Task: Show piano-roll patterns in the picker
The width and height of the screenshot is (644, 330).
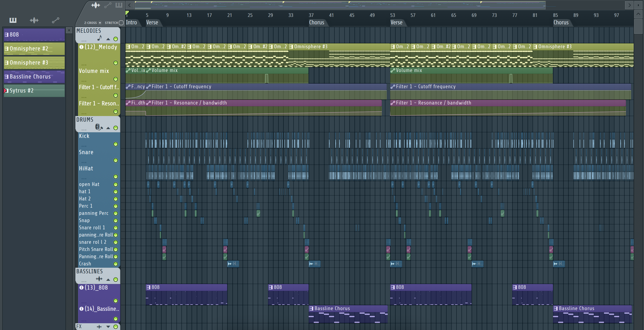Action: pyautogui.click(x=13, y=20)
